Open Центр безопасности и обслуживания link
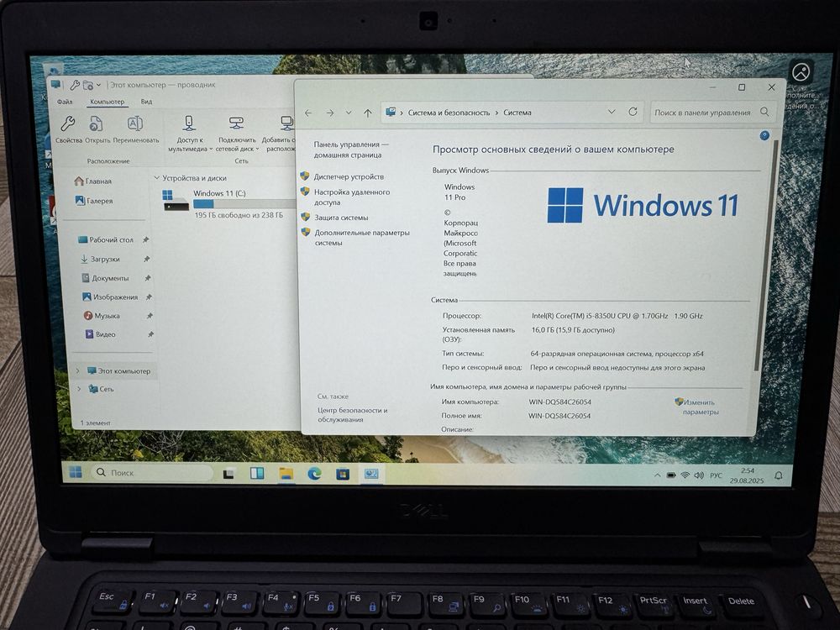The height and width of the screenshot is (630, 840). 353,415
